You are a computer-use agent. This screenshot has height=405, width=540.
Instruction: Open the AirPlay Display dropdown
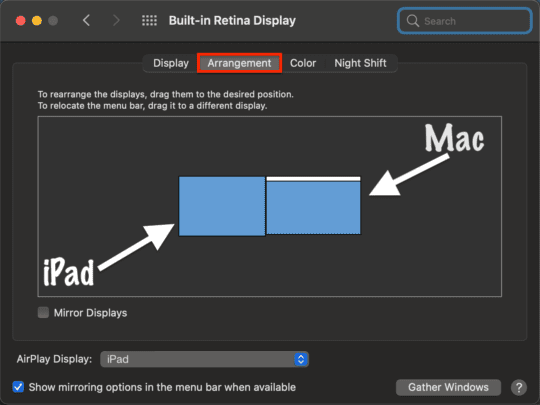click(204, 359)
